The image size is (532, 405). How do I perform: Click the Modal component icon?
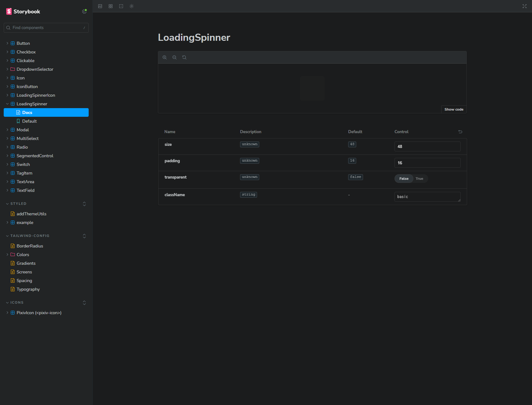coord(13,130)
